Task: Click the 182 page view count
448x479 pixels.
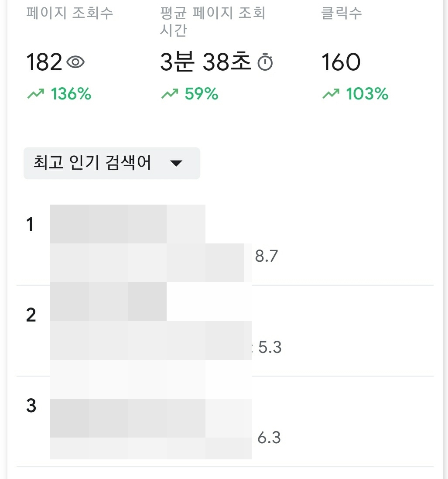Action: point(44,62)
